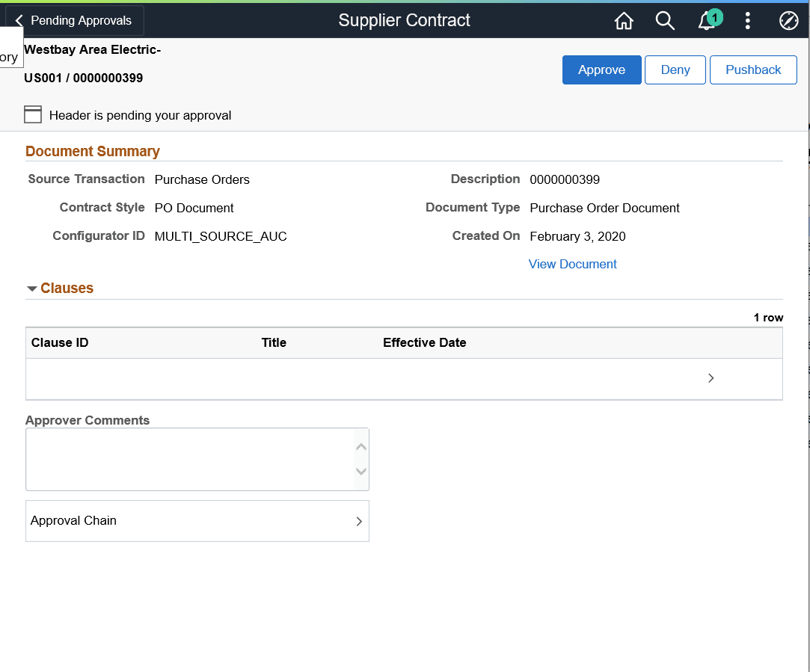This screenshot has width=810, height=672.
Task: Click the header document icon before pending approval text
Action: [33, 114]
